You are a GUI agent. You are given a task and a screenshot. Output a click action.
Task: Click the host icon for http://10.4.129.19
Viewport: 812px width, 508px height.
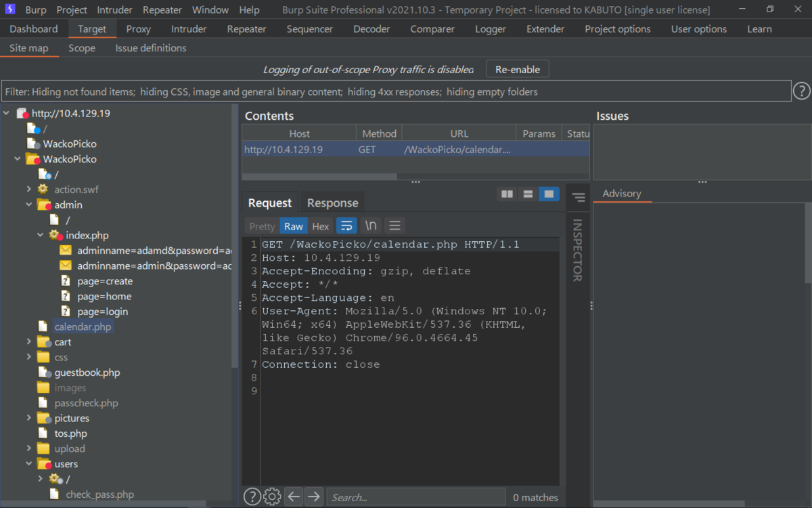pos(22,114)
